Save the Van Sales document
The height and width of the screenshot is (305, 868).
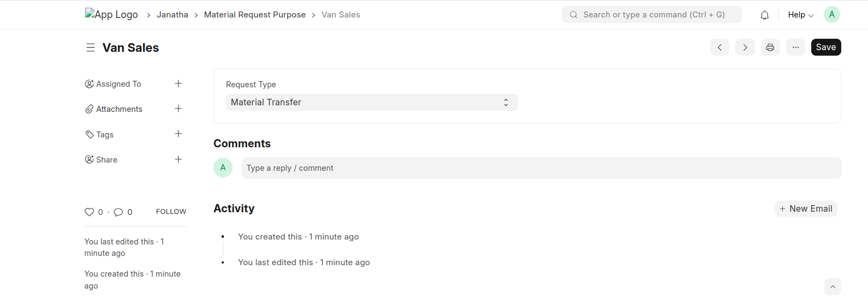tap(825, 47)
